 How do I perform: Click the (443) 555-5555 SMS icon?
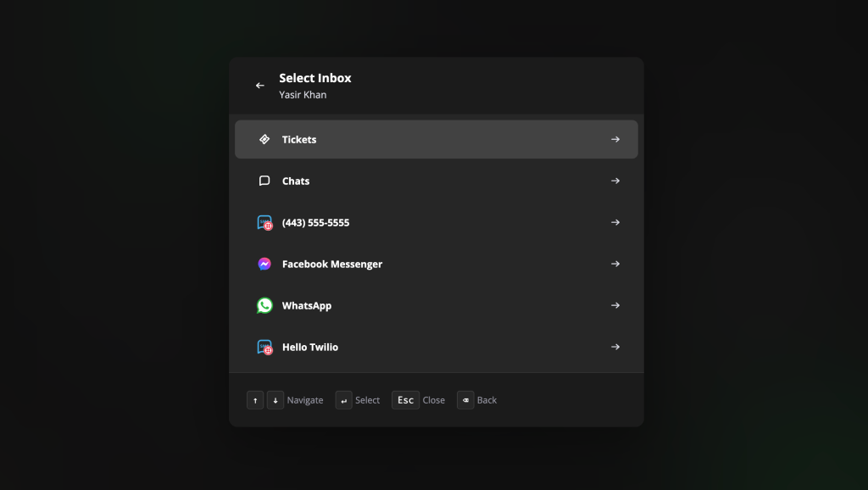pyautogui.click(x=264, y=223)
